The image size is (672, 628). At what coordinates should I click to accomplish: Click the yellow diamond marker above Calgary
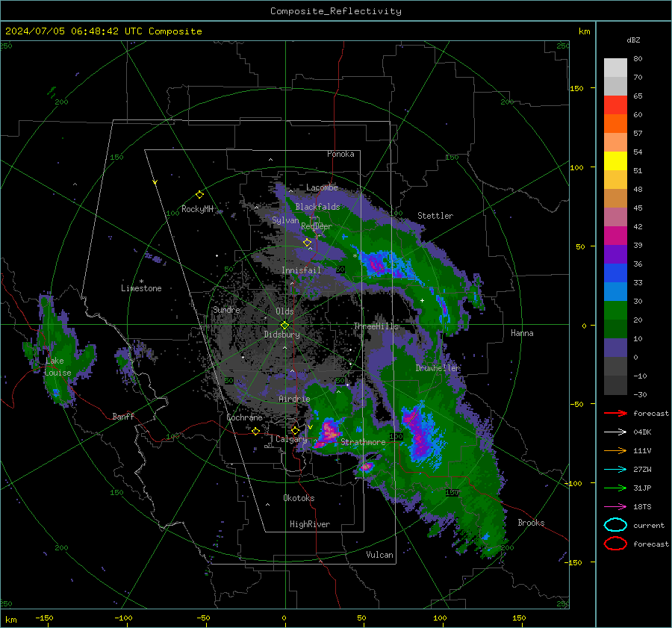[295, 430]
